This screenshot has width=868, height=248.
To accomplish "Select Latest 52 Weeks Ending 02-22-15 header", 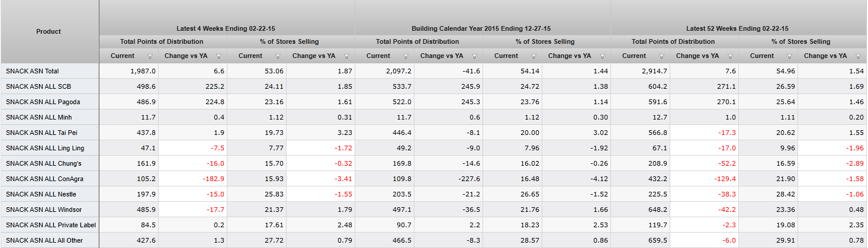I will (737, 28).
